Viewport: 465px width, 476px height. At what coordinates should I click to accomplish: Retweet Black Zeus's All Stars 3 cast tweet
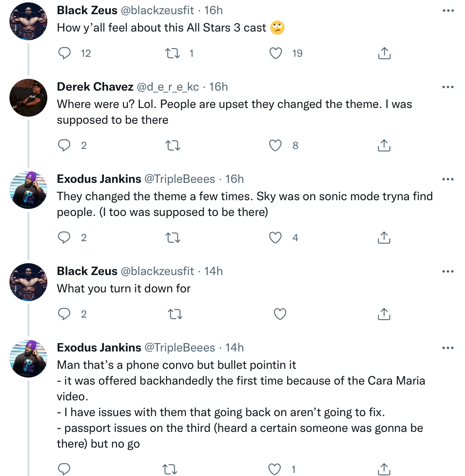point(172,53)
